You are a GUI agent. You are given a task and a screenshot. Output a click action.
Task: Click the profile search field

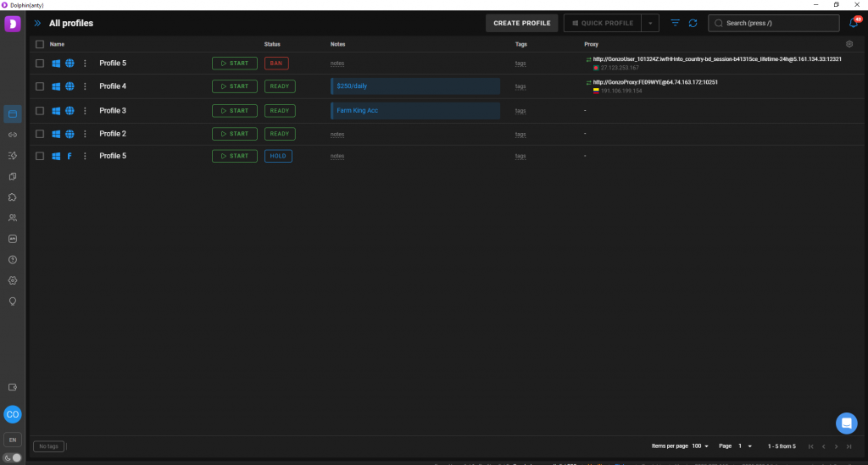pos(776,24)
